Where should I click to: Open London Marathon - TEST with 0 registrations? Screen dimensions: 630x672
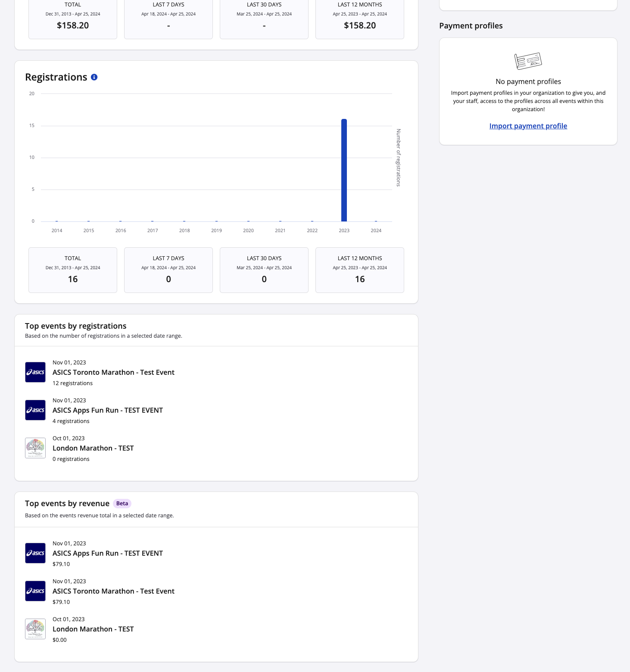pyautogui.click(x=93, y=448)
